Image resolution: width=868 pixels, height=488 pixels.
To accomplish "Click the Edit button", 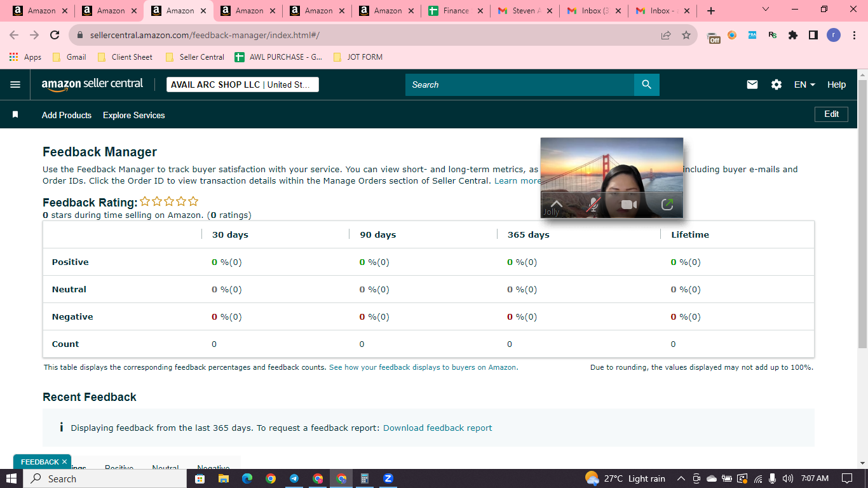I will coord(832,114).
